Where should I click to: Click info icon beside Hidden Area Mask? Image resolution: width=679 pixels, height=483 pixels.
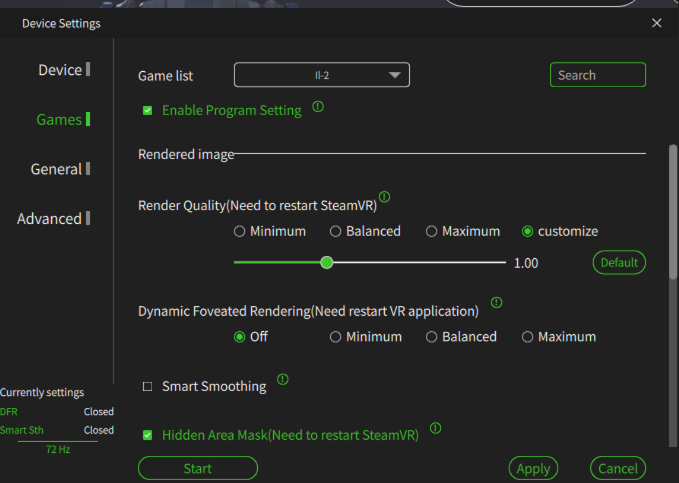[x=436, y=428]
